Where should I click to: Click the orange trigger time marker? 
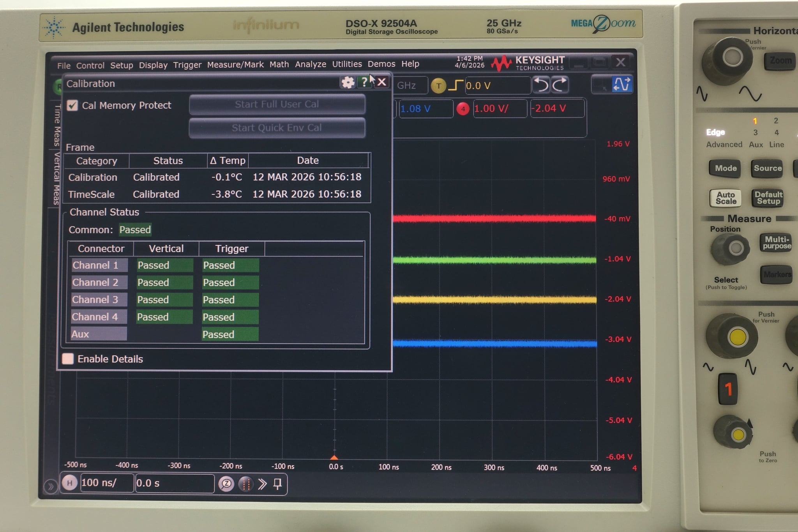click(334, 457)
